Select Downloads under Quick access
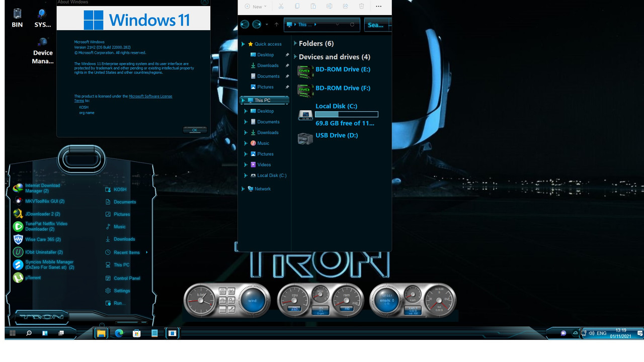 click(x=264, y=65)
